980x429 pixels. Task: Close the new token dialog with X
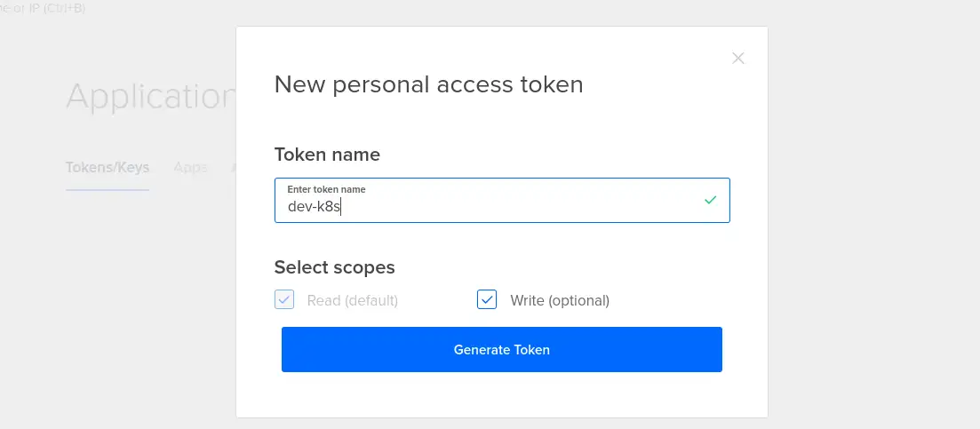[x=738, y=58]
